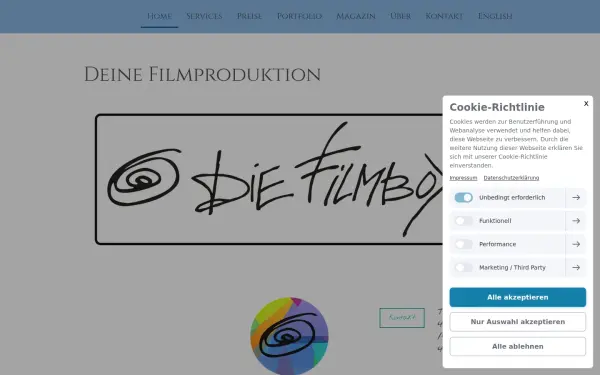Click the Cookie-Richtlinie title text
This screenshot has width=600, height=375.
pos(497,107)
